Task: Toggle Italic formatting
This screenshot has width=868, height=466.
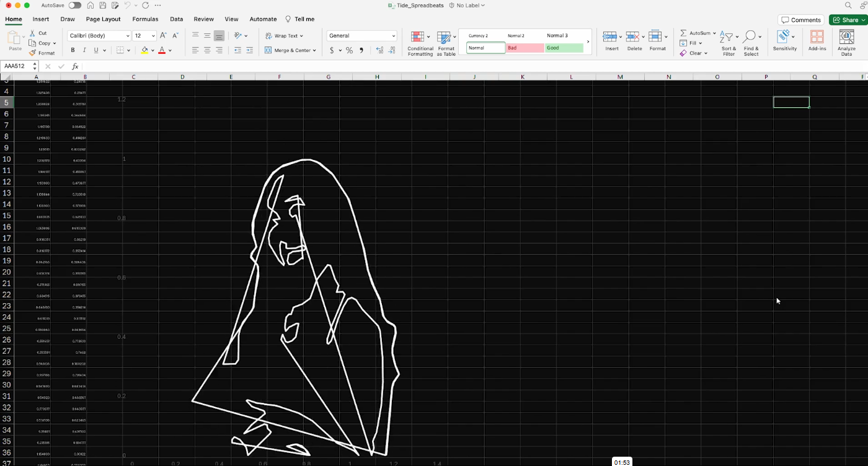Action: (84, 50)
